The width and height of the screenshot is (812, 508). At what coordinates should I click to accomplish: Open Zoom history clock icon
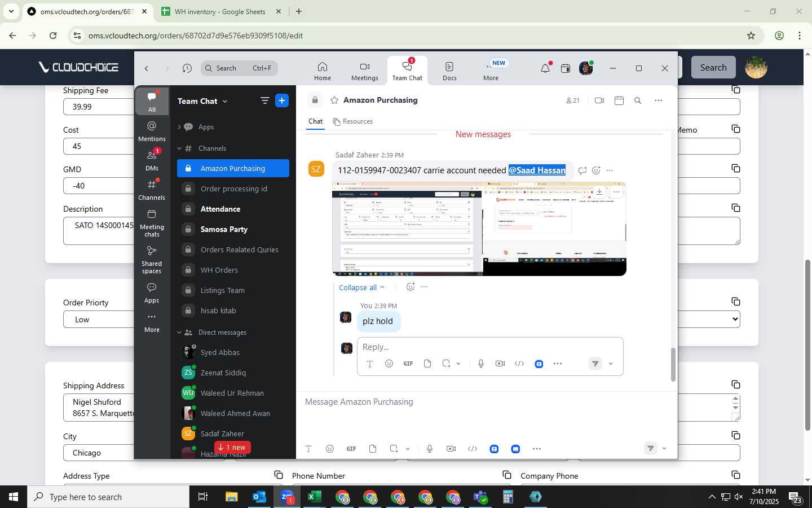[x=187, y=68]
